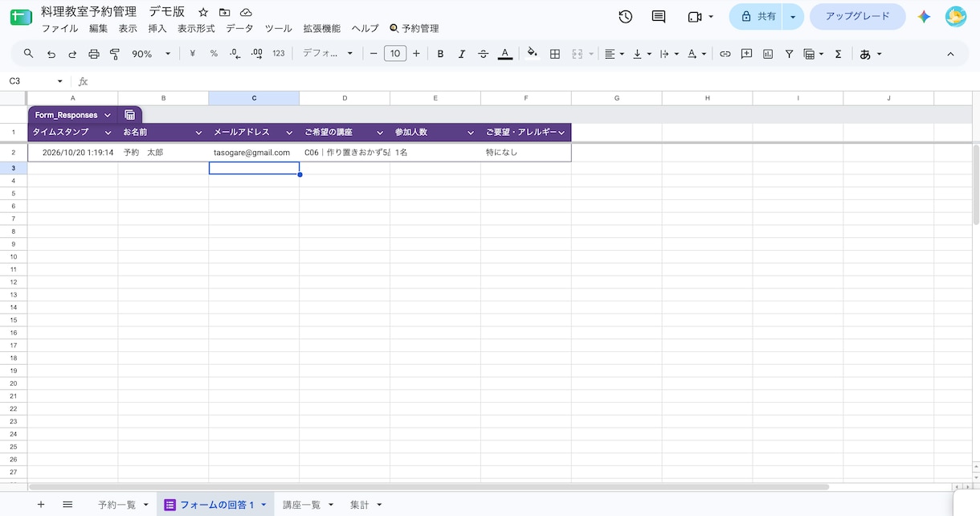Format as currency yen
This screenshot has width=980, height=516.
(x=193, y=54)
